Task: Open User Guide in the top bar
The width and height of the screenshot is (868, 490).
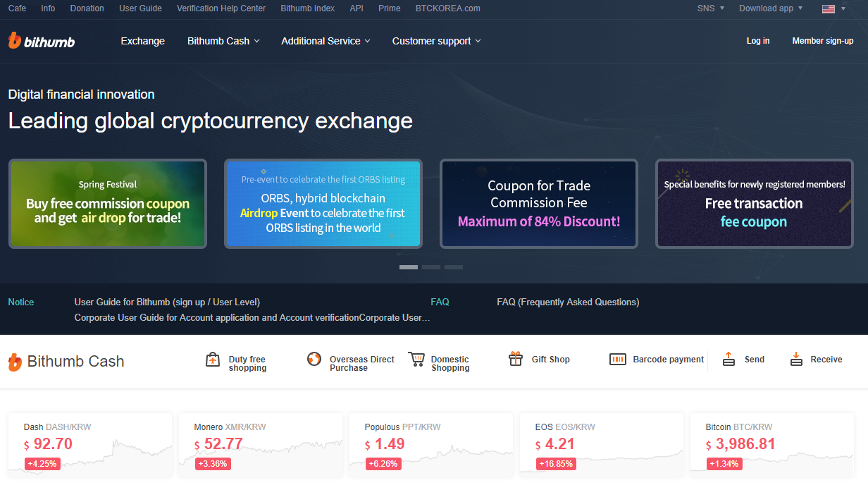Action: (140, 8)
